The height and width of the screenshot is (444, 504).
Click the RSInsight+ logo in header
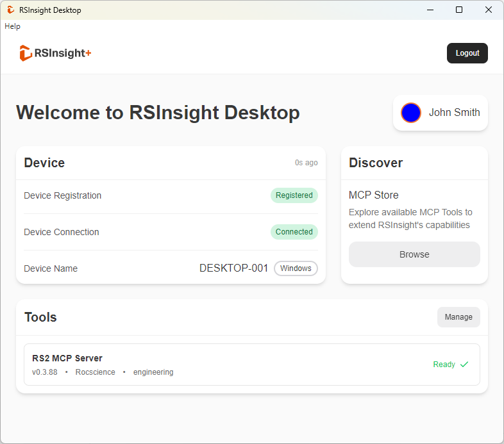tap(55, 53)
